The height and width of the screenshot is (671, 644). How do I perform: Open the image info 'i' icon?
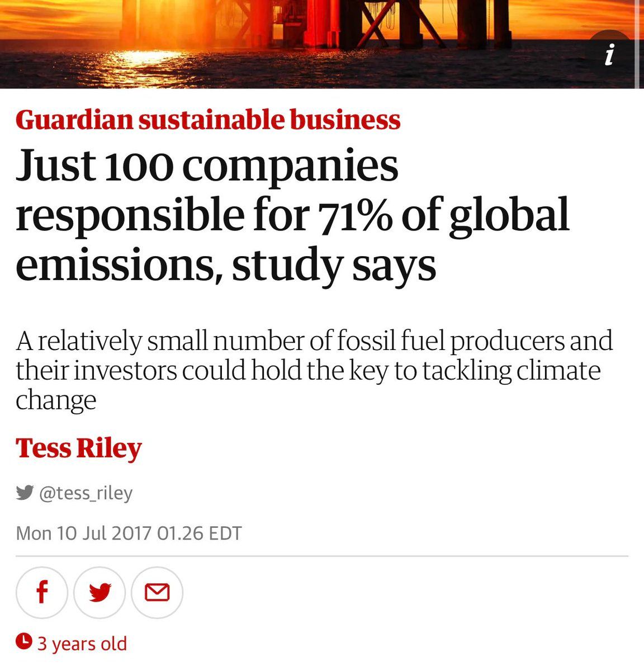tap(610, 55)
